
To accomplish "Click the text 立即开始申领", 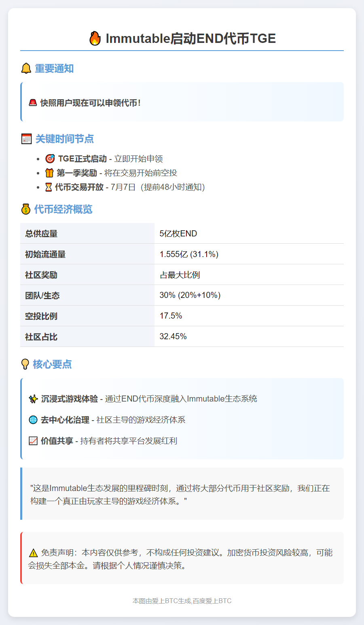I will tap(139, 159).
